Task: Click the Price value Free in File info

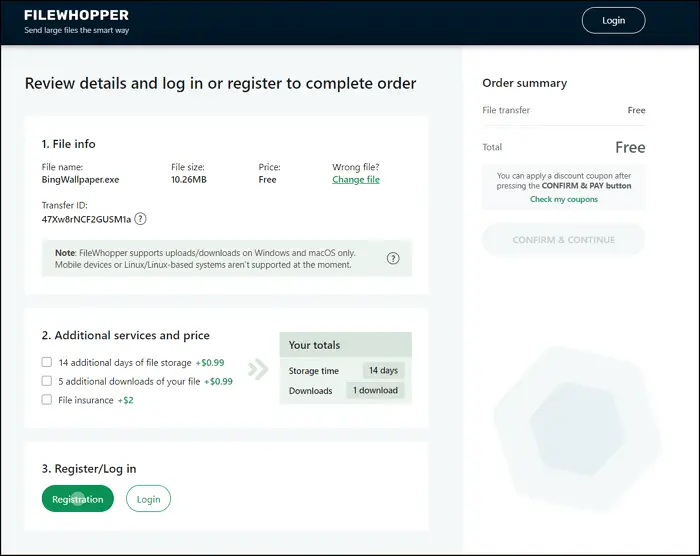Action: pos(267,180)
